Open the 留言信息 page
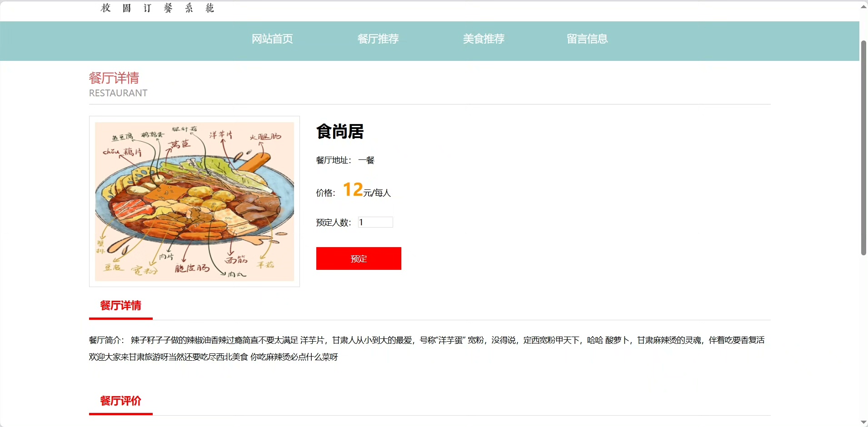868x427 pixels. [x=587, y=39]
